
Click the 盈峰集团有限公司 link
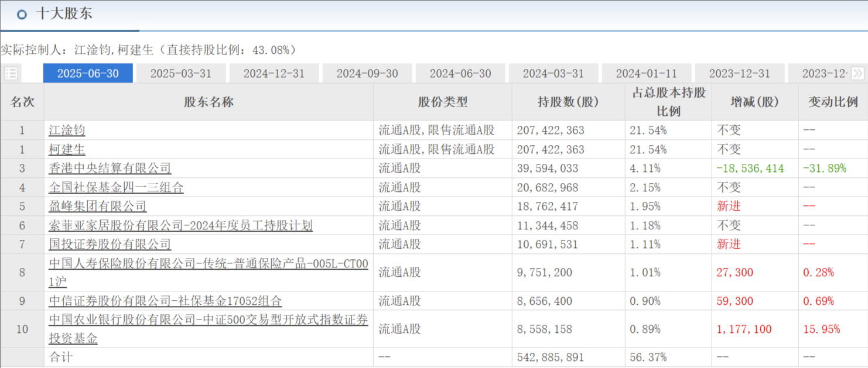point(97,207)
